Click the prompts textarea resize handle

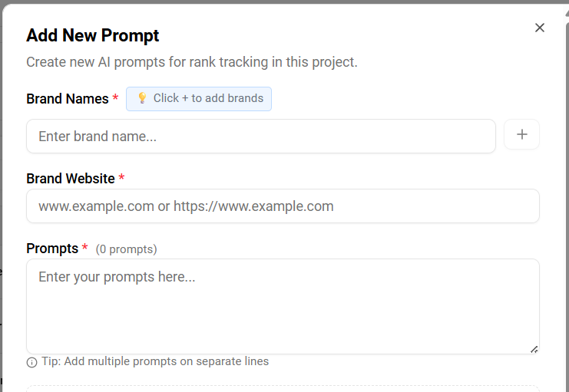[534, 350]
